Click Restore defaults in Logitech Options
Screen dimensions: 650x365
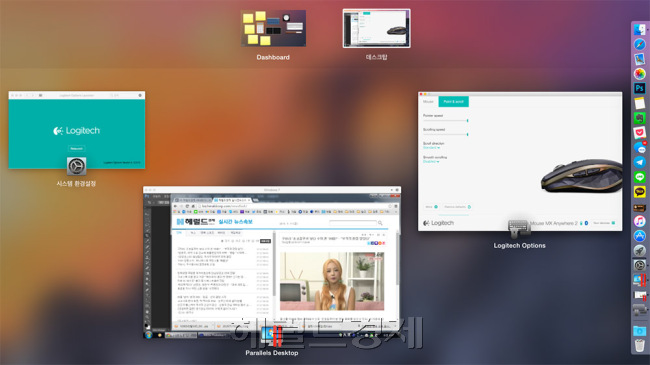click(x=457, y=207)
